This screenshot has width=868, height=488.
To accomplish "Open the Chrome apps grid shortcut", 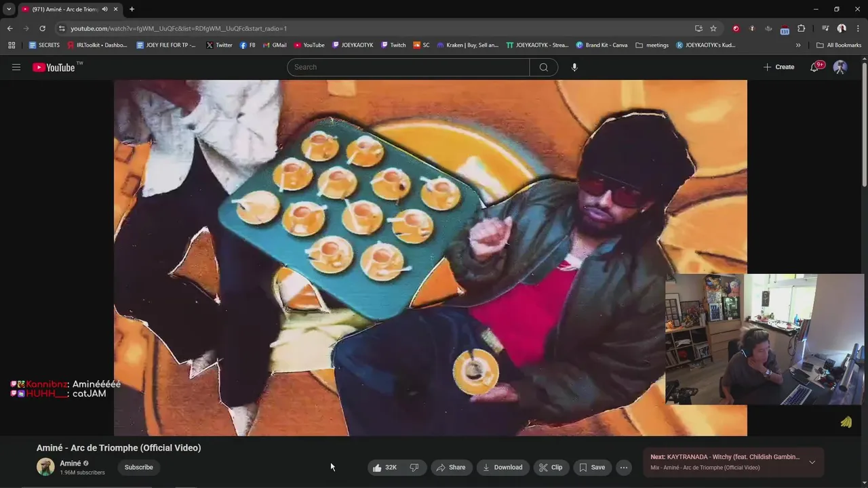I will 12,45.
